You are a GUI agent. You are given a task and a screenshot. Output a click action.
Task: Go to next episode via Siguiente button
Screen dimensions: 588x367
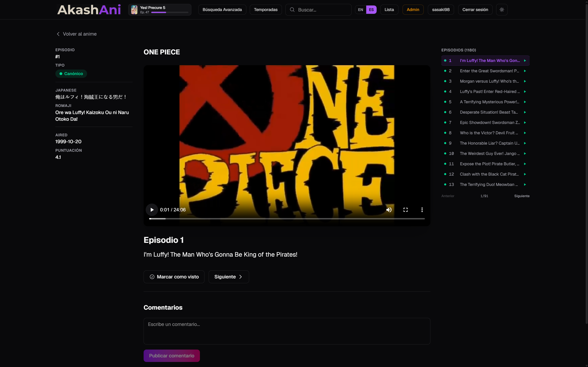(x=229, y=277)
